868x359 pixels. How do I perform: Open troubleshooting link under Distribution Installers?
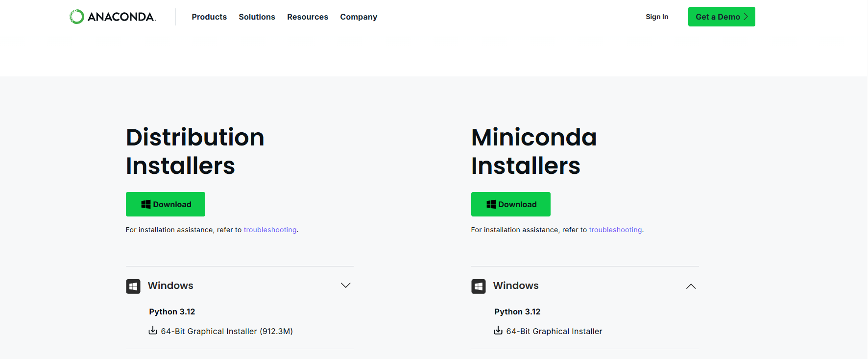click(270, 230)
